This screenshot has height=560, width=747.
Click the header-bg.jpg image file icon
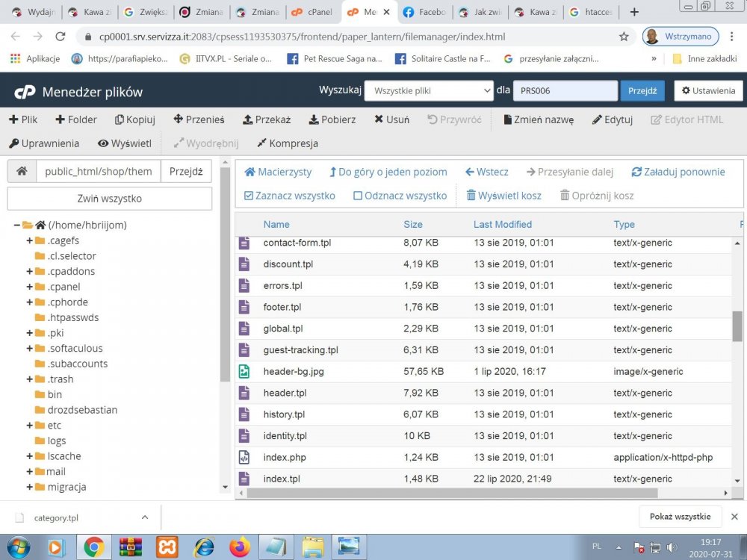(244, 371)
